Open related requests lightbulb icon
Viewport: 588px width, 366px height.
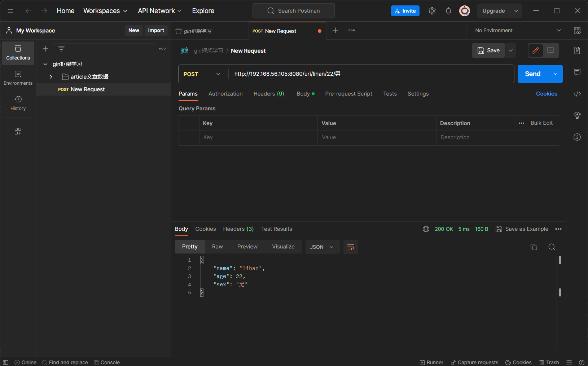577,115
